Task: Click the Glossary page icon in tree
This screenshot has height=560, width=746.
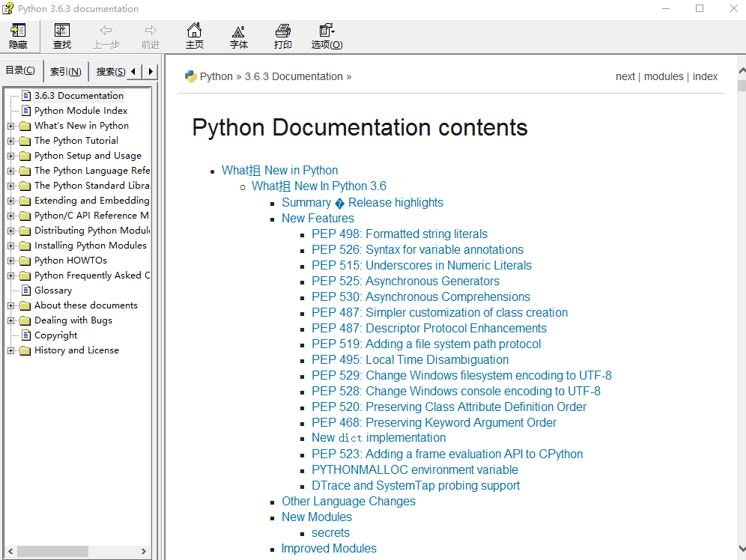Action: point(26,290)
